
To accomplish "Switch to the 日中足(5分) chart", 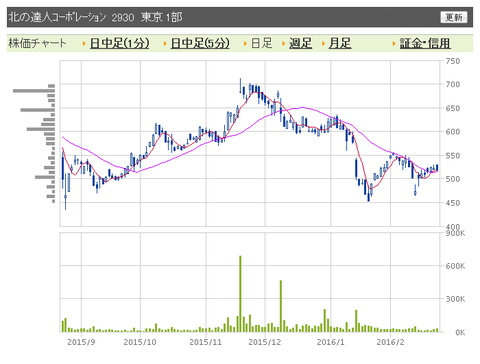I will 200,43.
